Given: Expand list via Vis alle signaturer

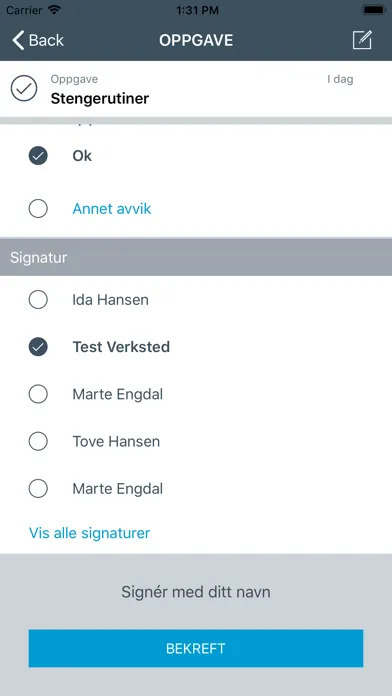Looking at the screenshot, I should (90, 533).
